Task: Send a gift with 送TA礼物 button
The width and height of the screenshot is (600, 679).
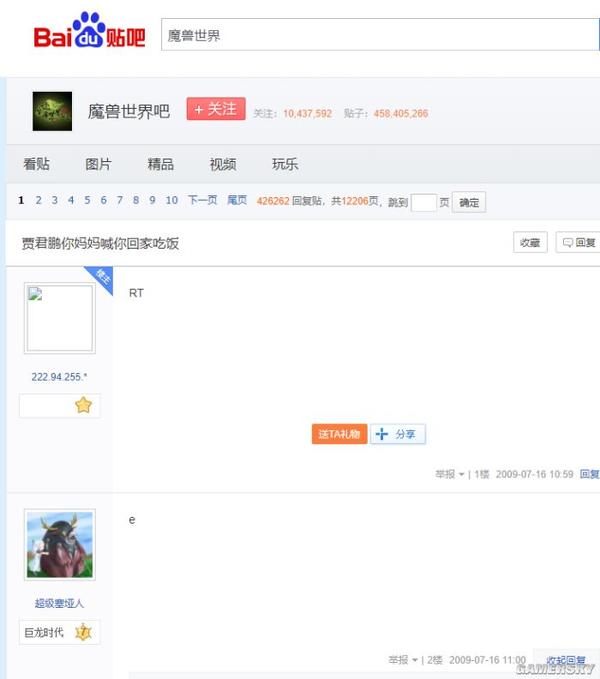Action: pyautogui.click(x=339, y=434)
